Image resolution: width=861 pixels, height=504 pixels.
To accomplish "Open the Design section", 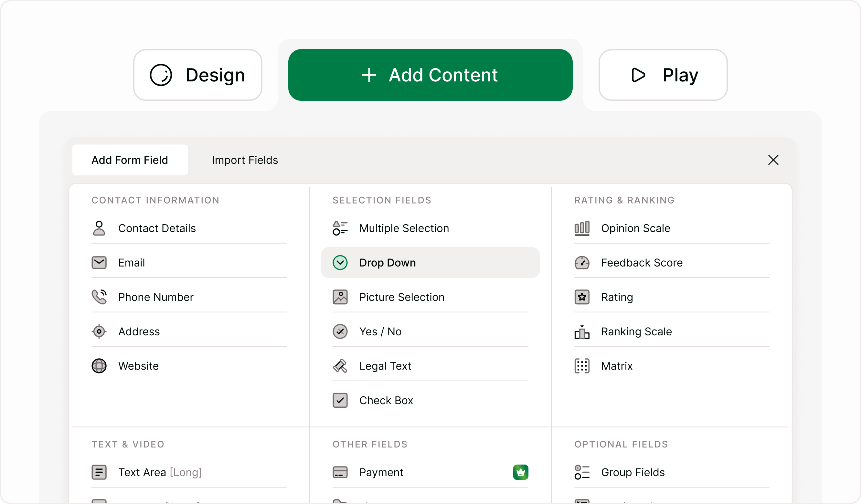I will pos(198,75).
